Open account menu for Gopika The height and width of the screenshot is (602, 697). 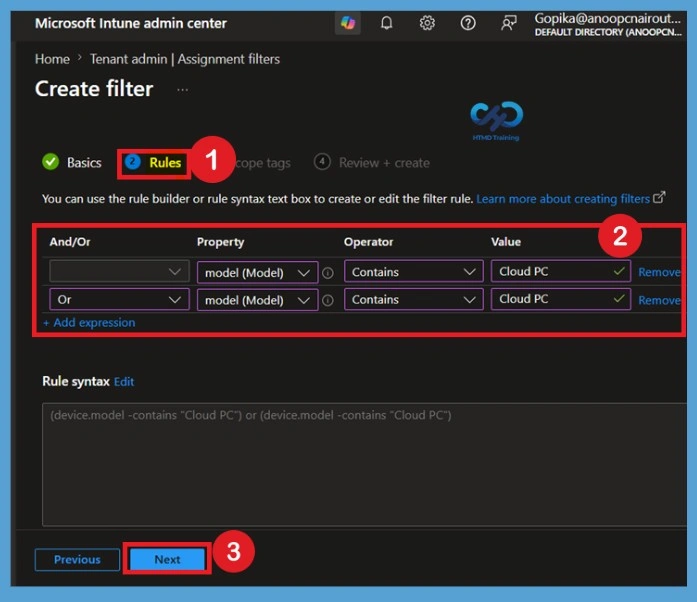pos(608,24)
